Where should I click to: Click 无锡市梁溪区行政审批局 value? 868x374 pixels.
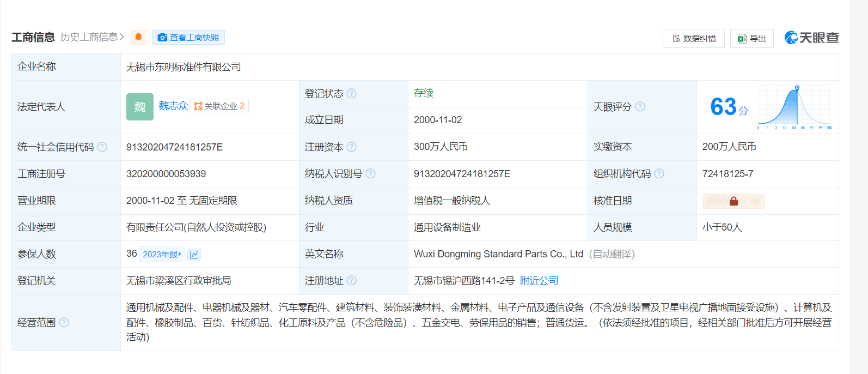179,281
